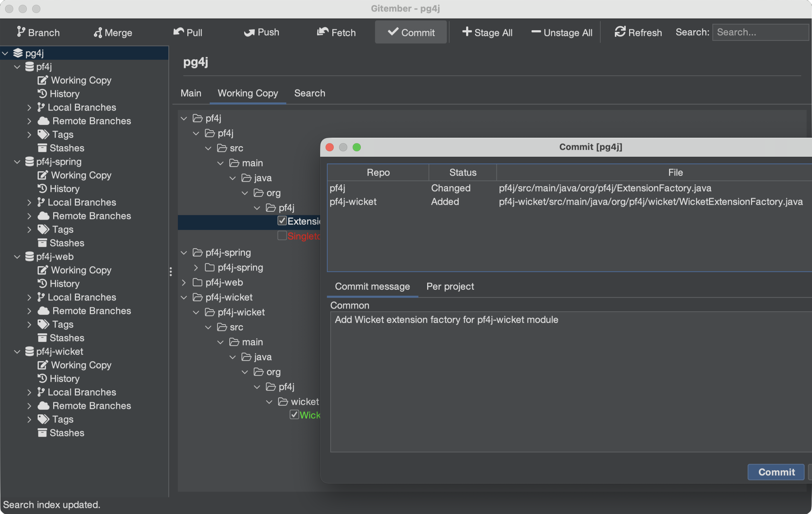Collapse the pf4j-wicket repository node in sidebar
This screenshot has width=812, height=514.
17,351
